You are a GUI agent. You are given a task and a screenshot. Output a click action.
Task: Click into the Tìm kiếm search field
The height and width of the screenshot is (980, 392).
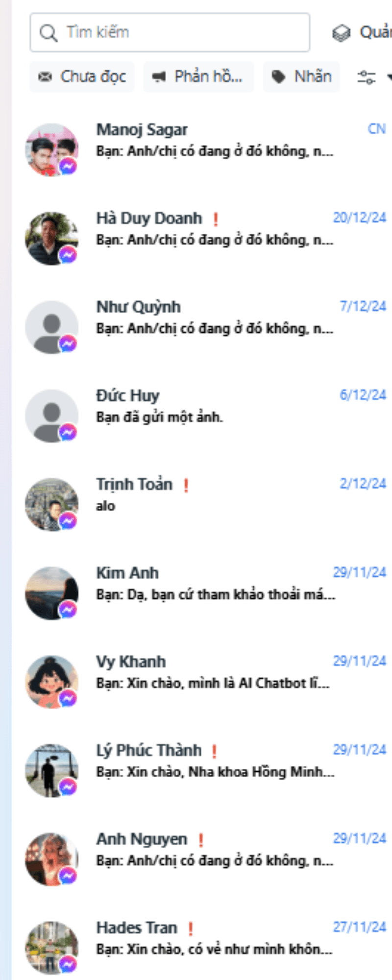tap(170, 33)
